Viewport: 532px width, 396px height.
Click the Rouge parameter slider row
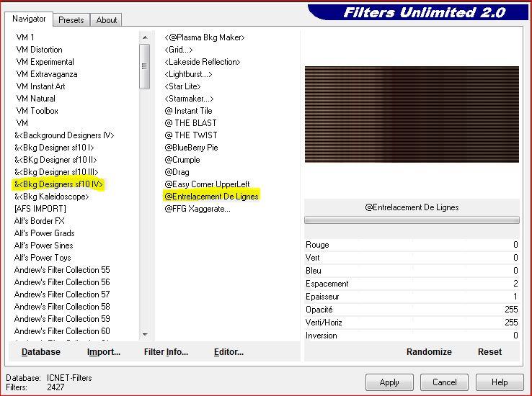412,245
